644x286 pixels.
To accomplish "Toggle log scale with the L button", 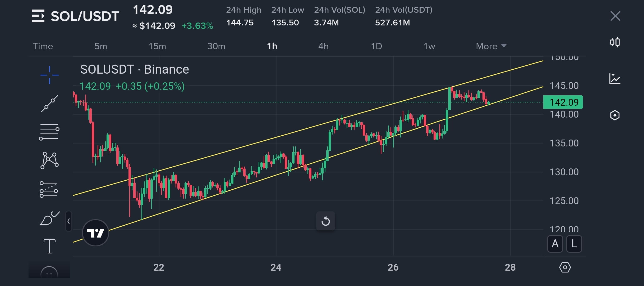I will click(574, 244).
